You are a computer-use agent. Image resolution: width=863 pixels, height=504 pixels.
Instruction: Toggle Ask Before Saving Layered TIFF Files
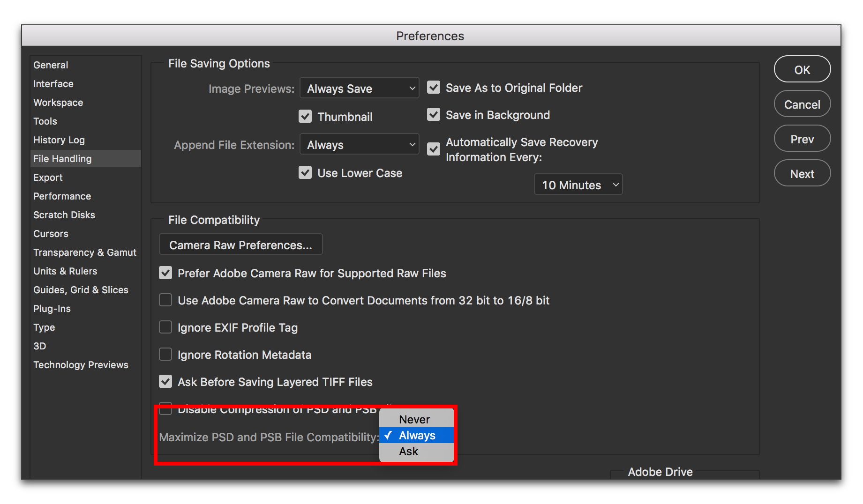(165, 381)
